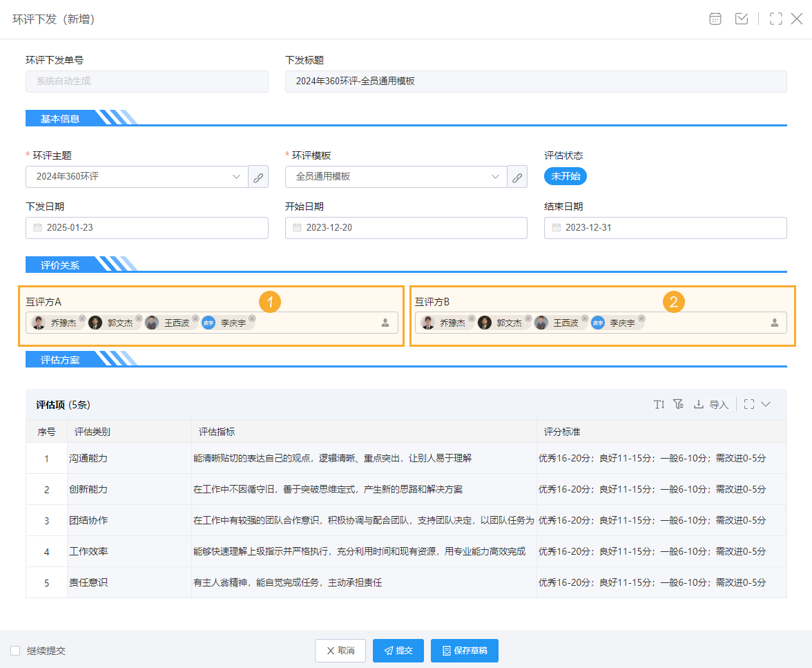Submit the form with 提交 button
The width and height of the screenshot is (812, 668).
(x=398, y=650)
